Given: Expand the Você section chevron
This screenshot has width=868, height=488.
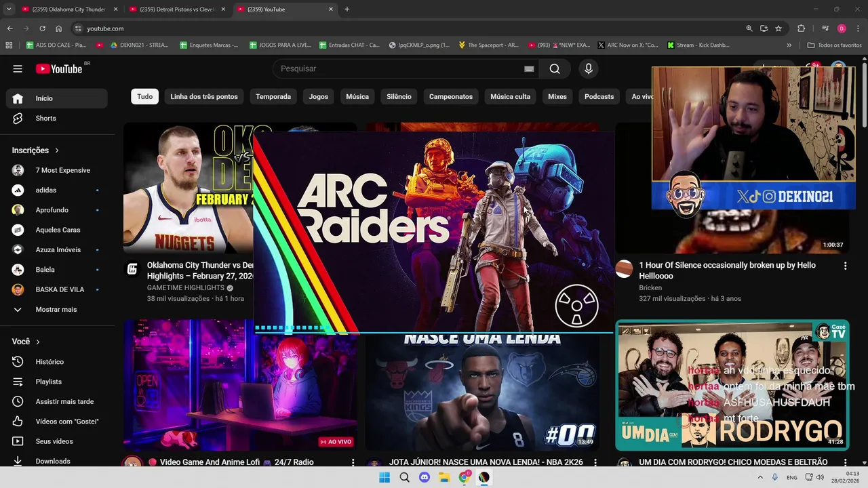Looking at the screenshot, I should (x=38, y=342).
